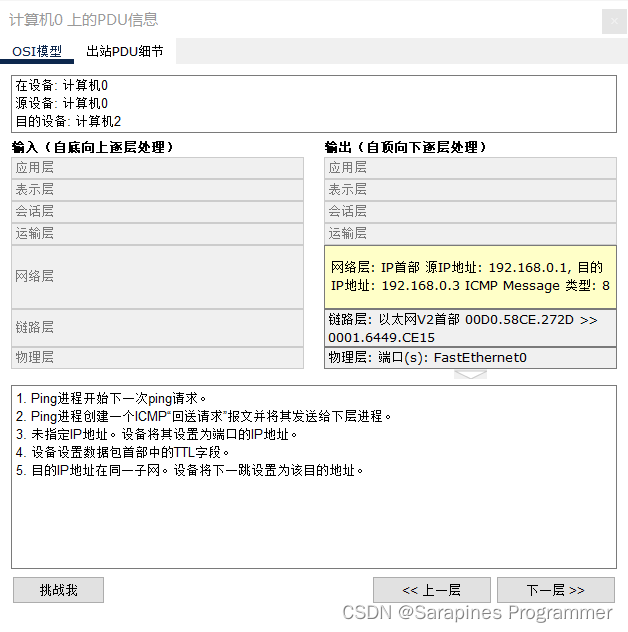Click step 5 '目的IP地址在同一子网' line
628x632 pixels.
pos(189,470)
